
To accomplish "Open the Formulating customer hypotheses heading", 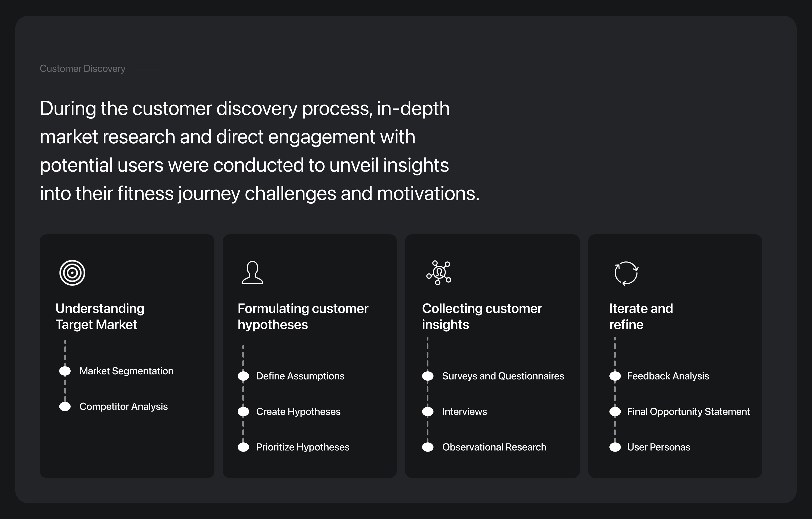I will [303, 316].
